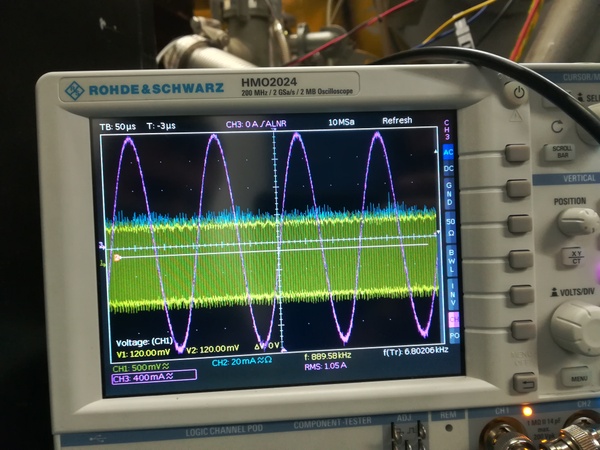Click the Voltage: (CH1) cursor label
The image size is (600, 450).
(144, 342)
